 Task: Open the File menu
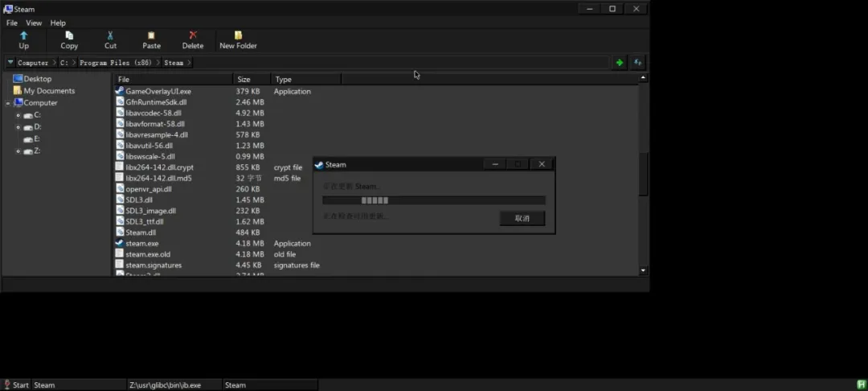[x=11, y=23]
